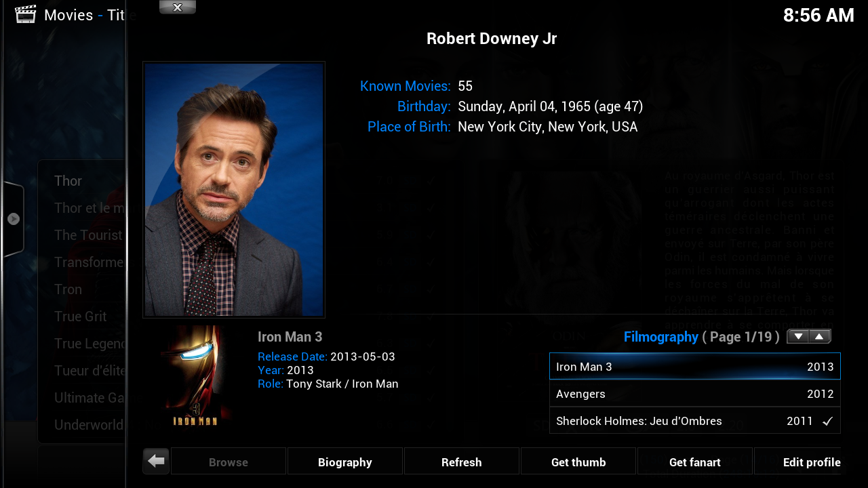Viewport: 868px width, 488px height.
Task: Select True Legend in movie list
Action: [90, 343]
